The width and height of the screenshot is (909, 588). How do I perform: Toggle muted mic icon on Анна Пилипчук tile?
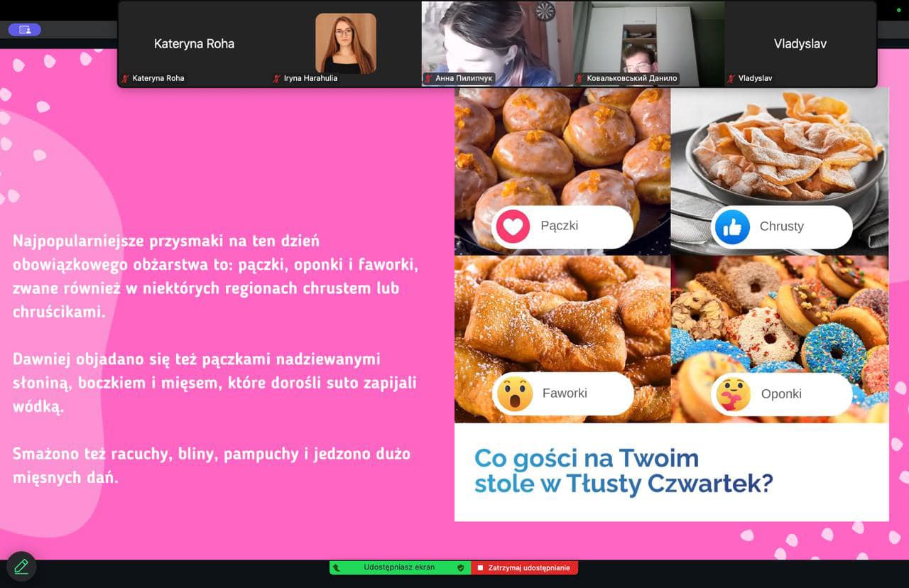tap(429, 79)
